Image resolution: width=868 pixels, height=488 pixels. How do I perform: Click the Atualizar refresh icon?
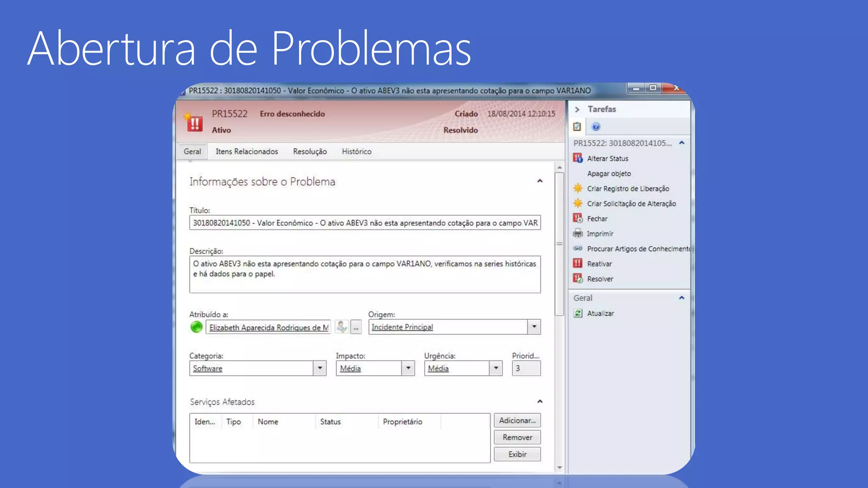[578, 313]
